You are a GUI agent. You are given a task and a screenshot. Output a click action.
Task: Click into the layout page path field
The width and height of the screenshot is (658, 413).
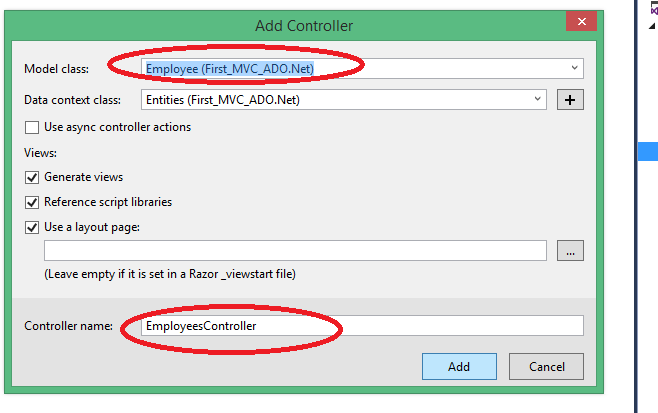295,251
